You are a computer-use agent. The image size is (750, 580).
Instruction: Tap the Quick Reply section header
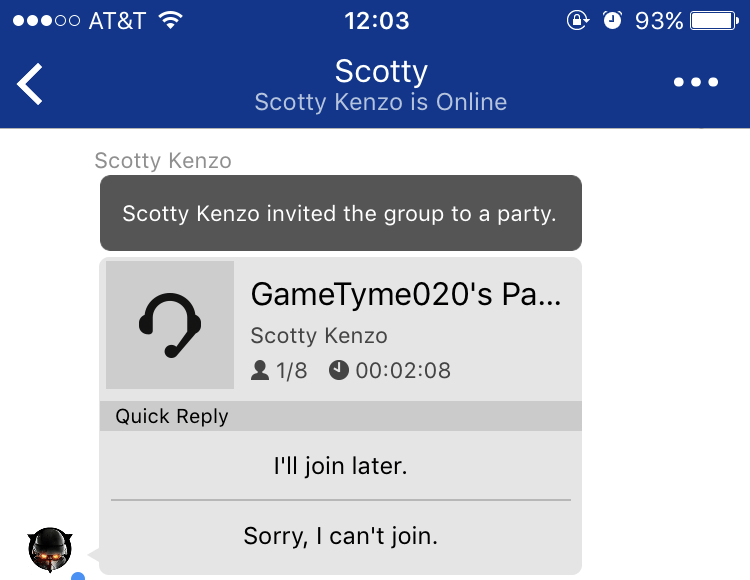(341, 416)
